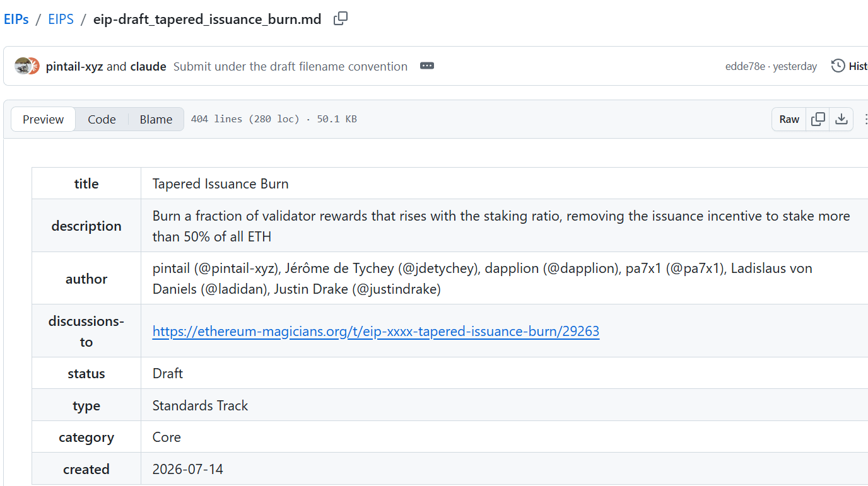Copy the file path icon
This screenshot has height=486, width=868.
(341, 19)
